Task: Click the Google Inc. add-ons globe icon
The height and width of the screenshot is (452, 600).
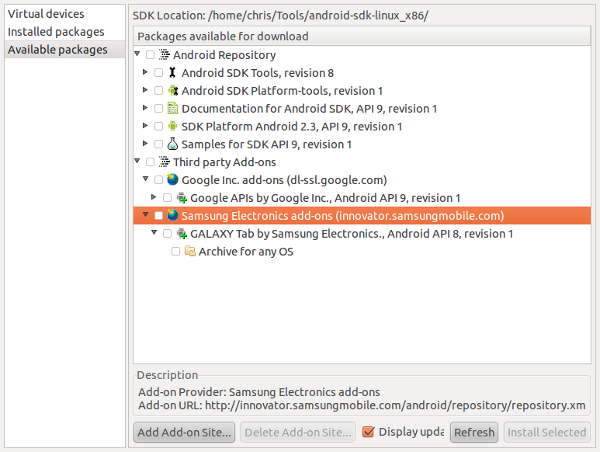Action: tap(172, 180)
